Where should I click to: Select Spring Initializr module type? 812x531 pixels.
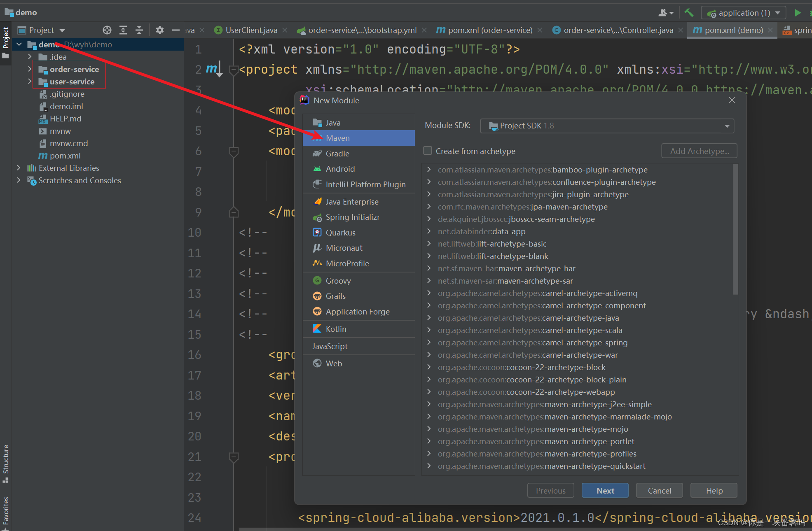click(x=352, y=217)
